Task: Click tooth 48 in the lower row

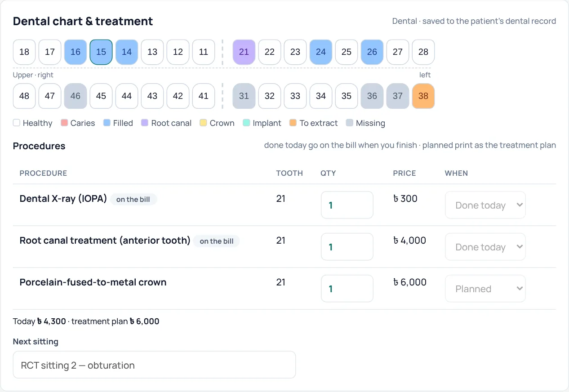Action: (24, 96)
